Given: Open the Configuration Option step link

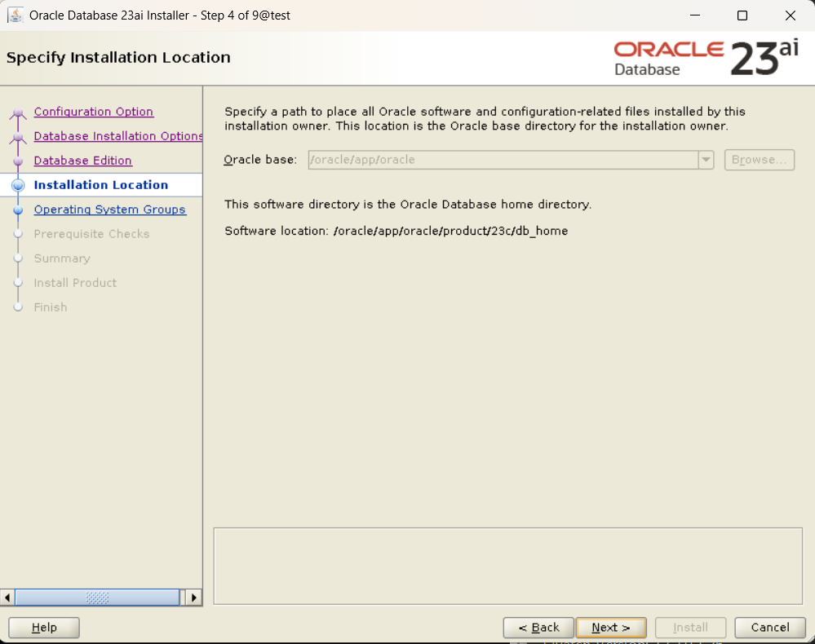Looking at the screenshot, I should (94, 112).
